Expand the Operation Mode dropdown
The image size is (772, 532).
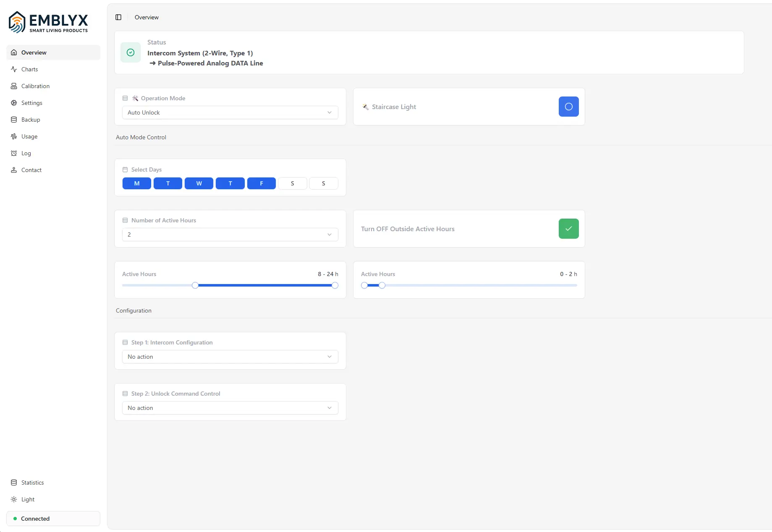(230, 112)
